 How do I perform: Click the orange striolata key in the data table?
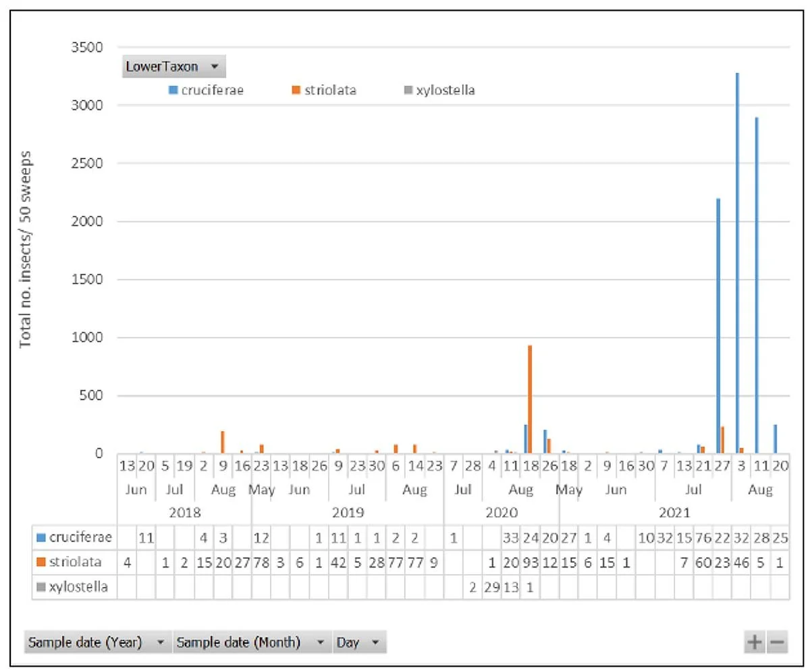40,562
